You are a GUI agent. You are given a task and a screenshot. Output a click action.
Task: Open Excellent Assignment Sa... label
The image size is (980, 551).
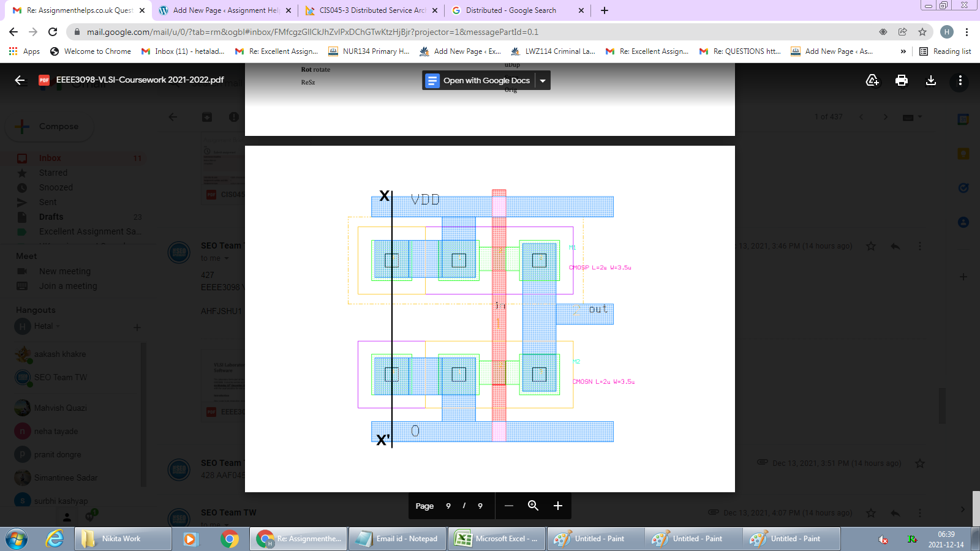tap(90, 231)
